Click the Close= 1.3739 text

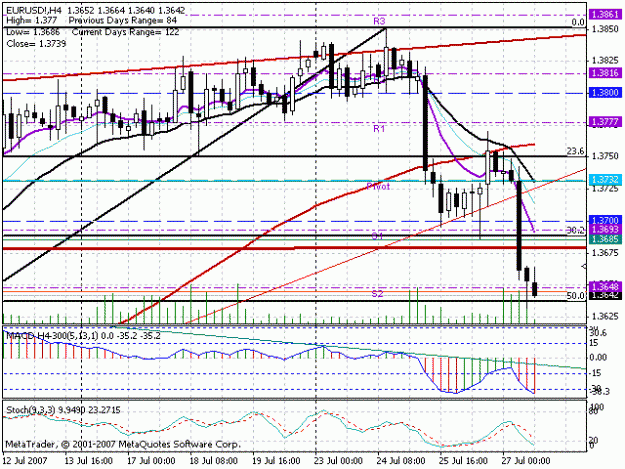(x=36, y=43)
